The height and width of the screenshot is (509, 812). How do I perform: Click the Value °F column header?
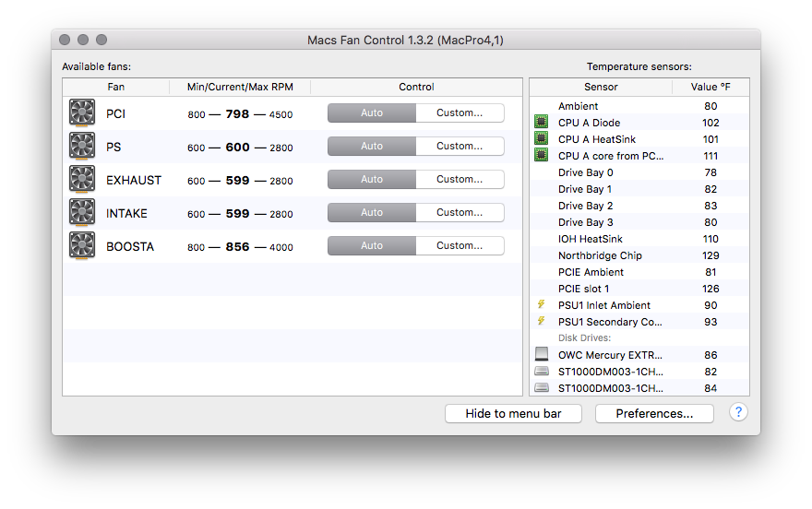pos(710,87)
